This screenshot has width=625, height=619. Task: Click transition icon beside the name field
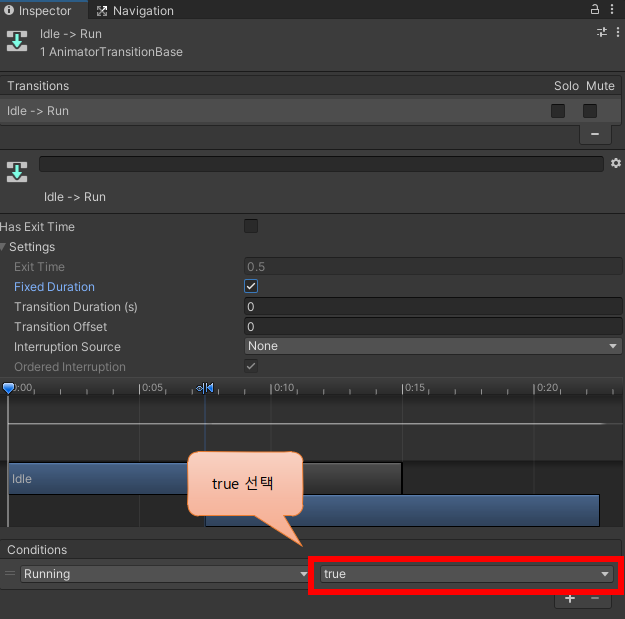point(17,172)
